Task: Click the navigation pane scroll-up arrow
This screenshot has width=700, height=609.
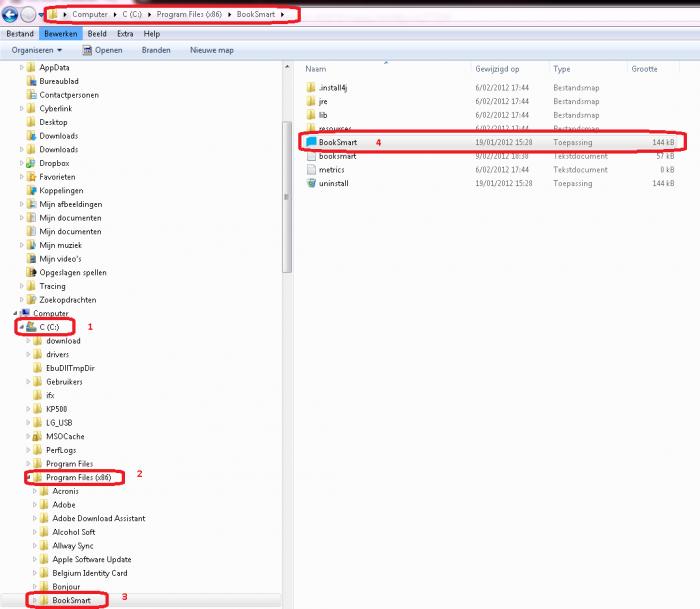Action: [x=287, y=67]
